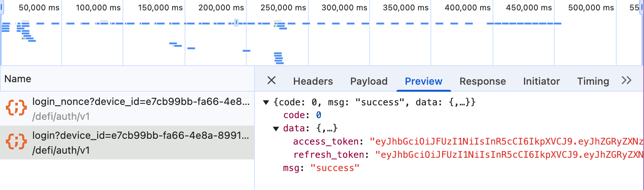Select the login?device_id request row

(127, 142)
